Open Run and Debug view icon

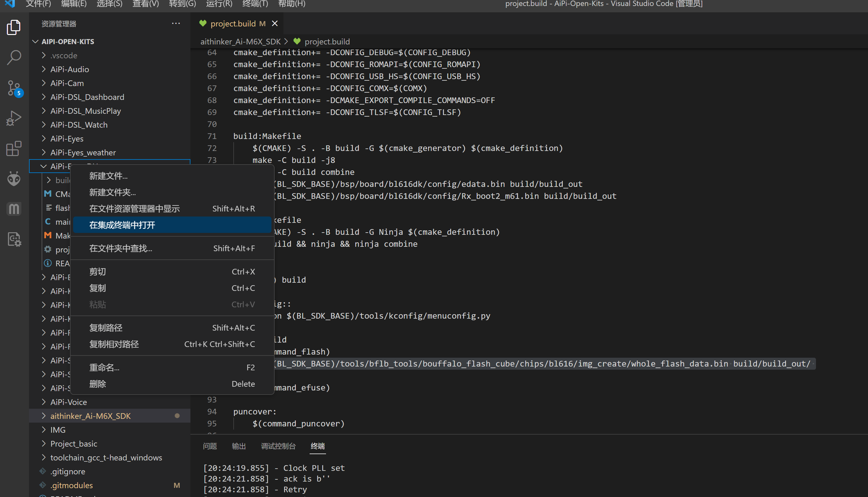[14, 118]
